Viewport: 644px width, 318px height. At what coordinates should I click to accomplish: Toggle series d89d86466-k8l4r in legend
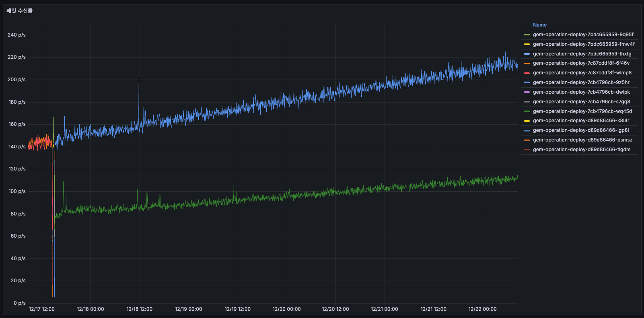pyautogui.click(x=581, y=121)
